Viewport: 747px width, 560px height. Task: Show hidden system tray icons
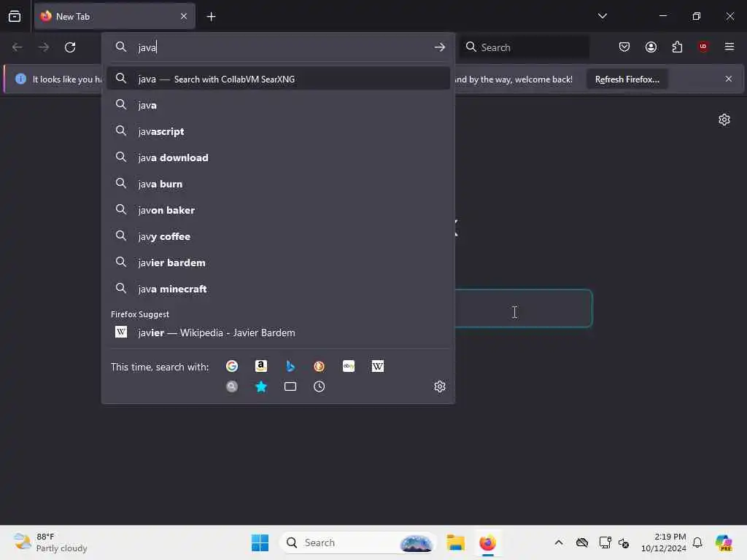pos(559,542)
